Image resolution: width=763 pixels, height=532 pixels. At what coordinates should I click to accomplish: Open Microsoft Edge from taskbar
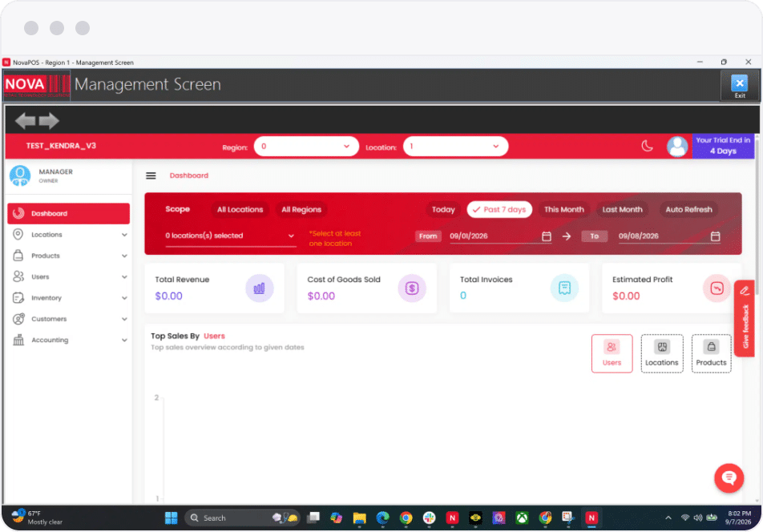click(x=383, y=518)
